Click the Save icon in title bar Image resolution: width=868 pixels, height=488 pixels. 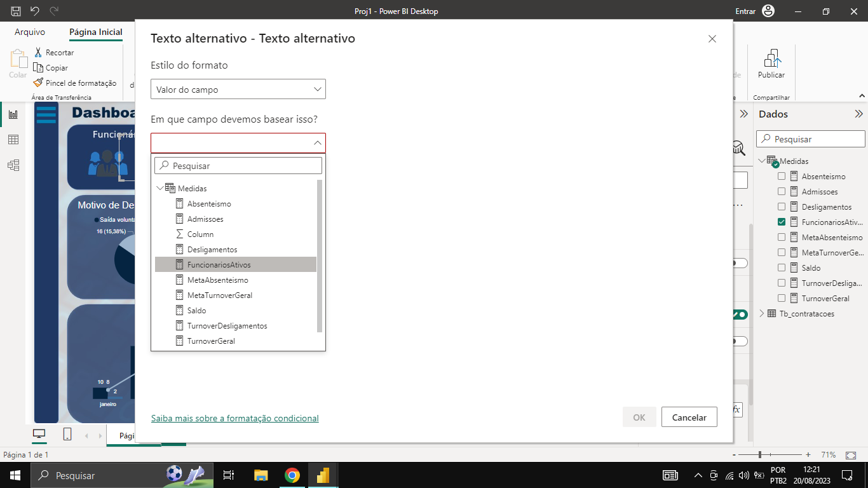[16, 11]
